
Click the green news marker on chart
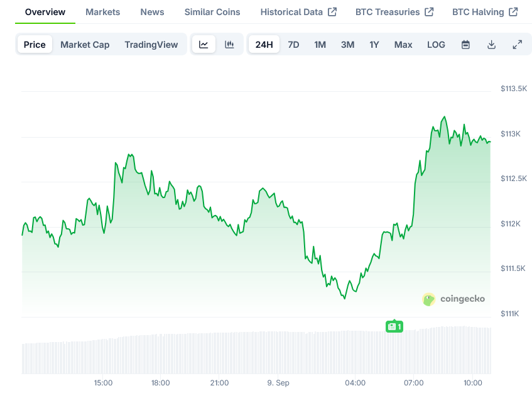tap(394, 326)
